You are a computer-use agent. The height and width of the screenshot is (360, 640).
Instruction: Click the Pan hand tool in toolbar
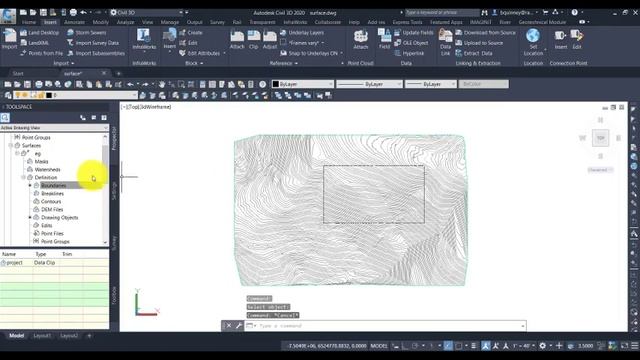tap(162, 84)
